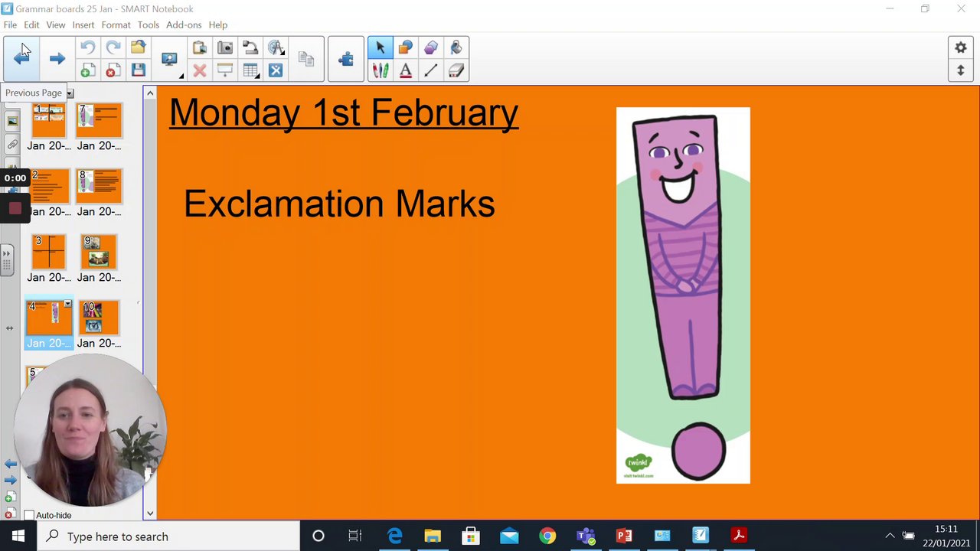
Task: Open the screen capture camera tool
Action: pos(225,47)
